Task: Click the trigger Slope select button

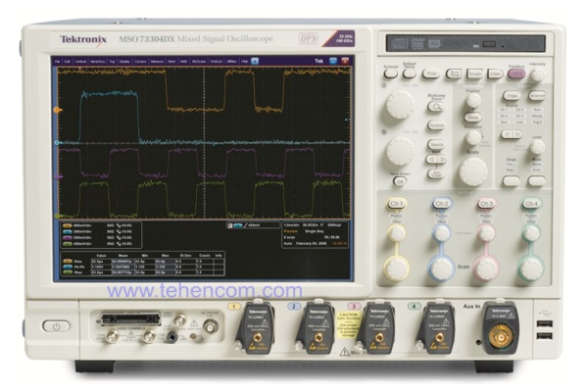Action: point(512,181)
